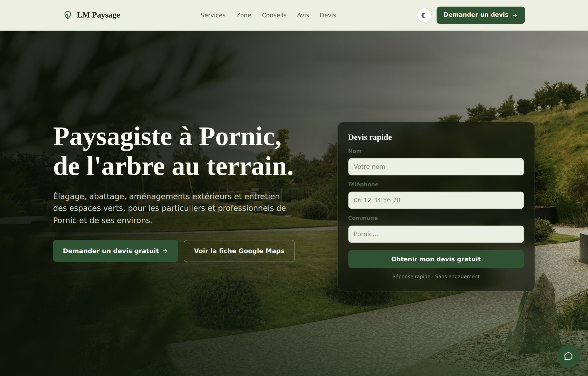Focus the Téléphone input field

pyautogui.click(x=436, y=200)
